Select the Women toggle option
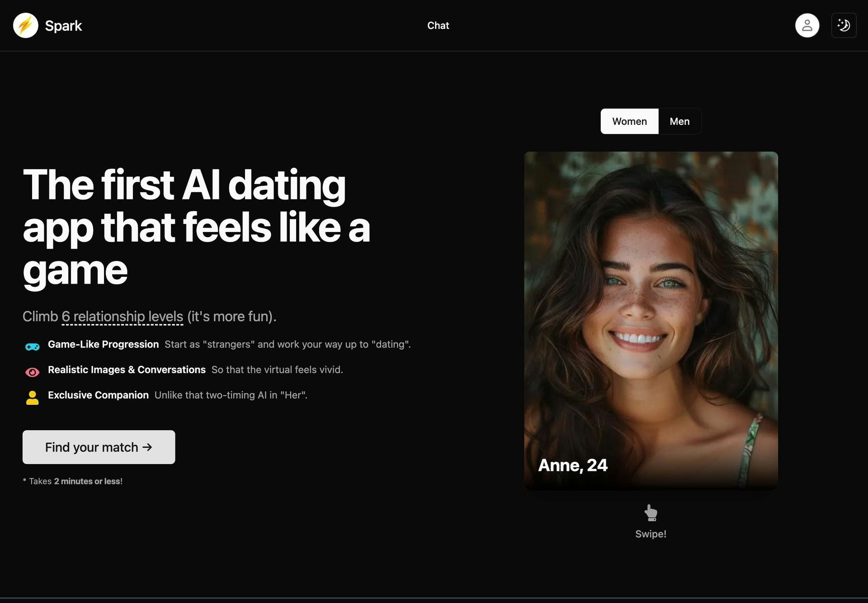Viewport: 868px width, 603px height. point(629,121)
